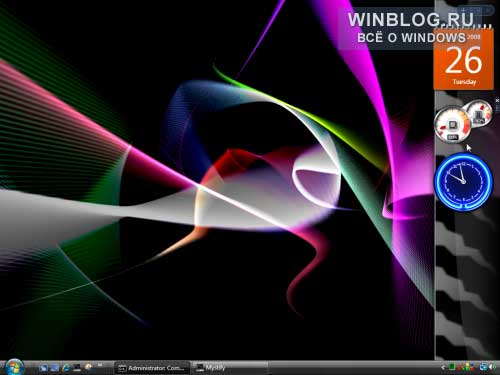The height and width of the screenshot is (375, 500).
Task: Click the network tray icon
Action: pyautogui.click(x=483, y=367)
